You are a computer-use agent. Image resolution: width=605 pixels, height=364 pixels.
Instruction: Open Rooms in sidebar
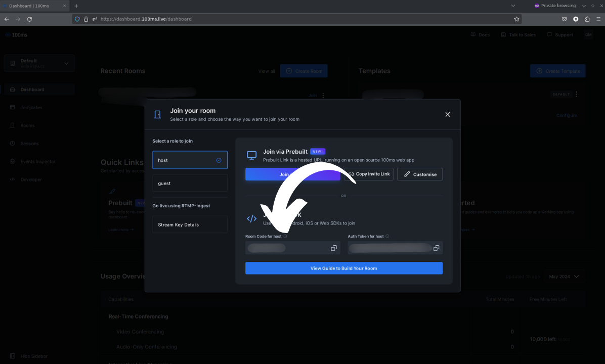[27, 126]
